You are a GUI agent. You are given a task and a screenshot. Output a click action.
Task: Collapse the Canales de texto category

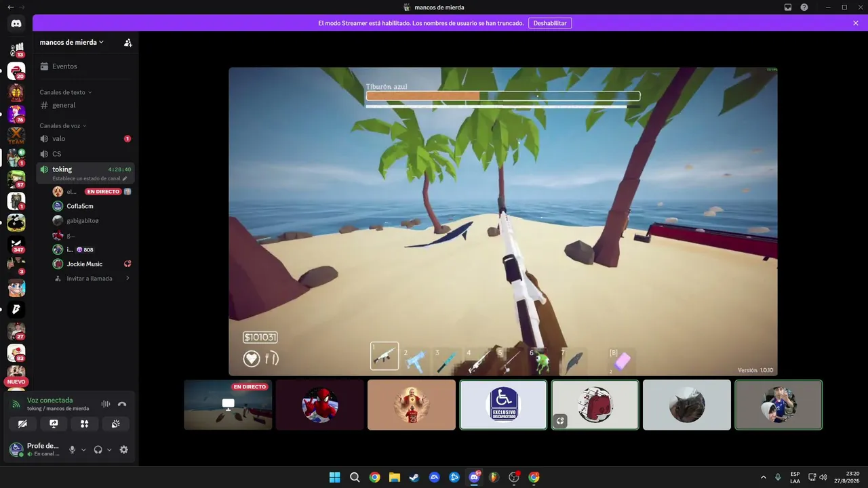(66, 92)
